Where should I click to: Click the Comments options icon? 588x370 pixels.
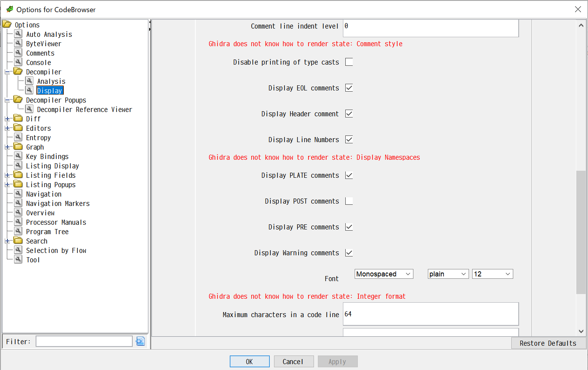[x=18, y=53]
